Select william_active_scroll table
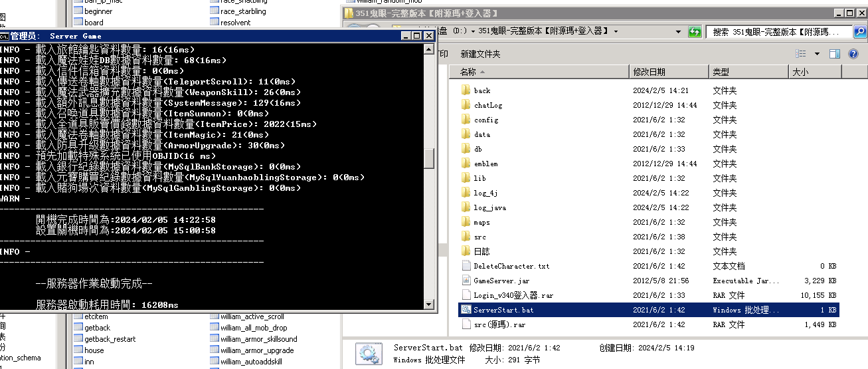 247,316
